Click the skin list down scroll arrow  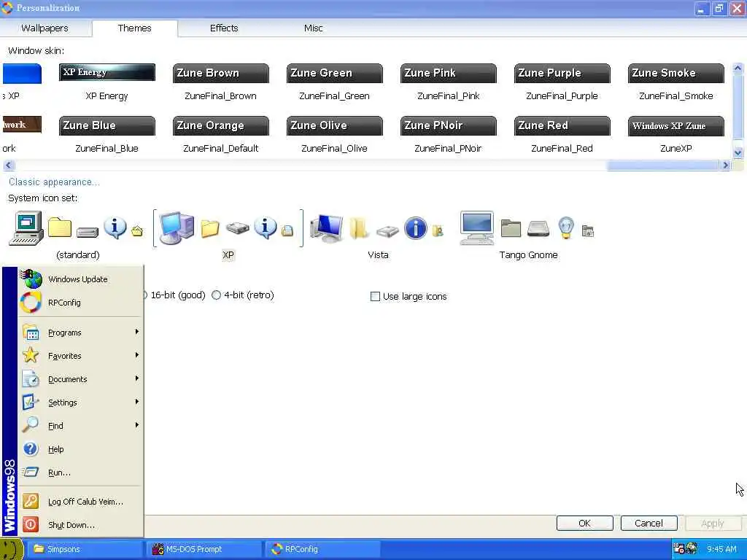(x=738, y=153)
